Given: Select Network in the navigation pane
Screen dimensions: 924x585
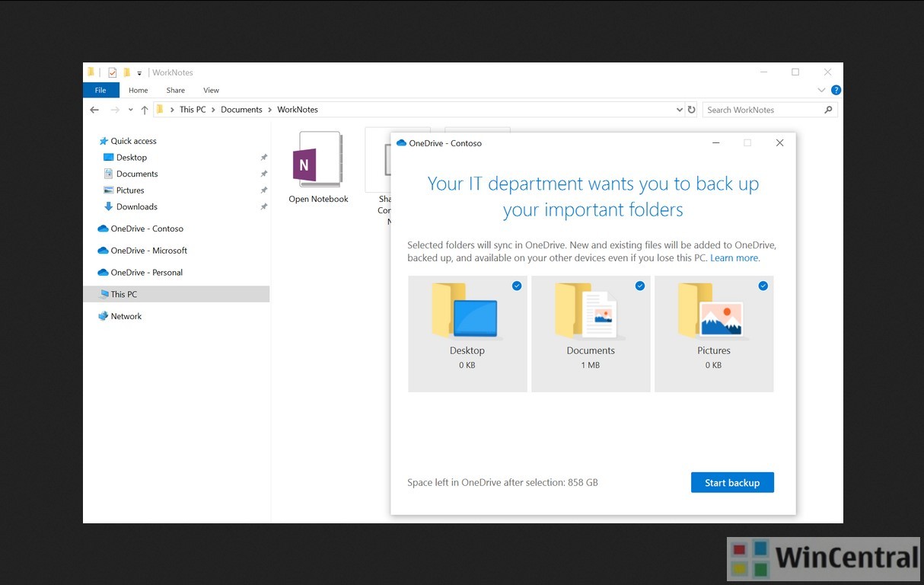Looking at the screenshot, I should pos(126,316).
